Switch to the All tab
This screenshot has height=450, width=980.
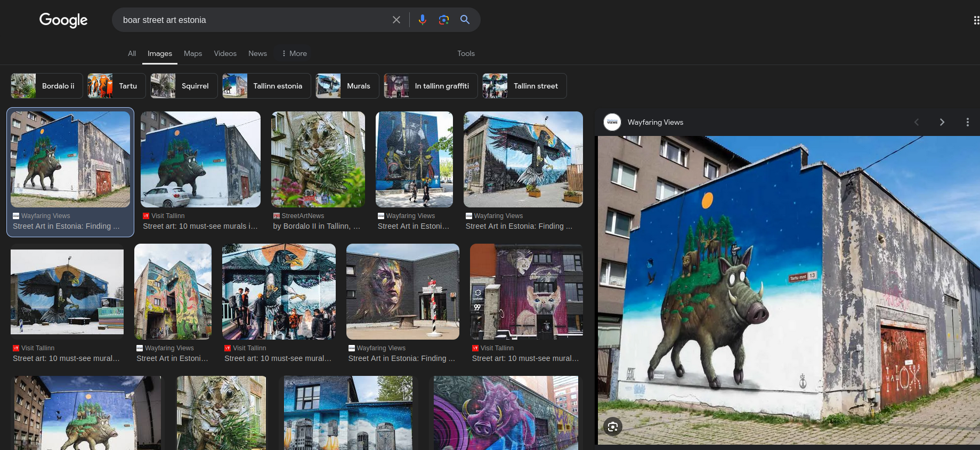click(x=132, y=53)
